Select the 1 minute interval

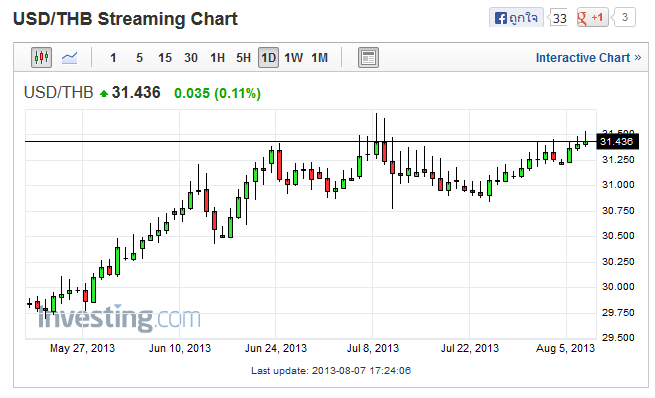point(113,58)
